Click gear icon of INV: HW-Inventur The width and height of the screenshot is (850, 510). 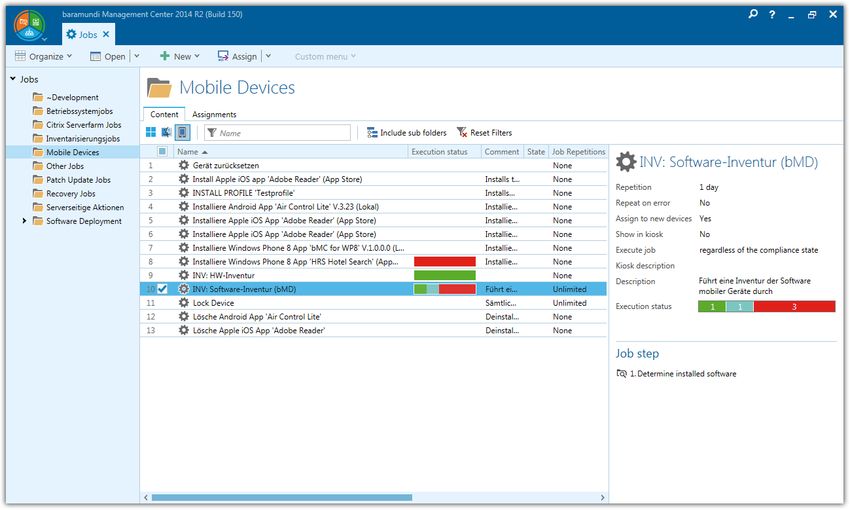click(x=184, y=275)
